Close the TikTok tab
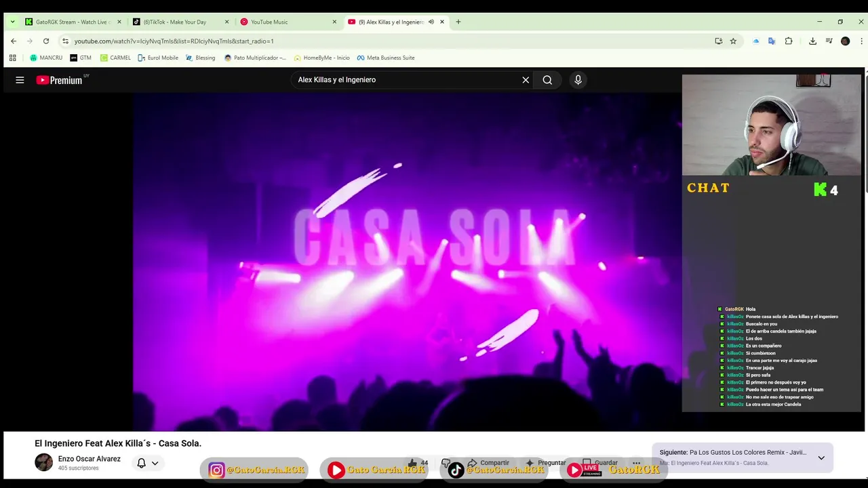This screenshot has width=868, height=488. click(x=226, y=22)
